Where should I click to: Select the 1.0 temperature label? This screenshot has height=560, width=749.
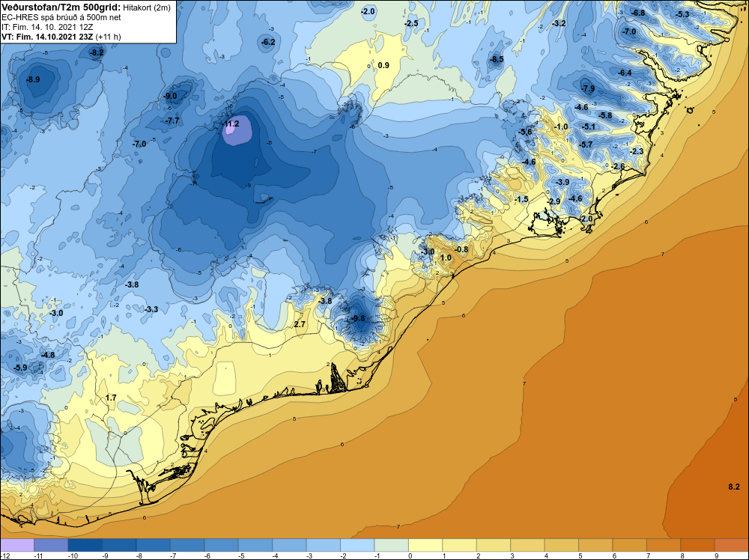(445, 258)
